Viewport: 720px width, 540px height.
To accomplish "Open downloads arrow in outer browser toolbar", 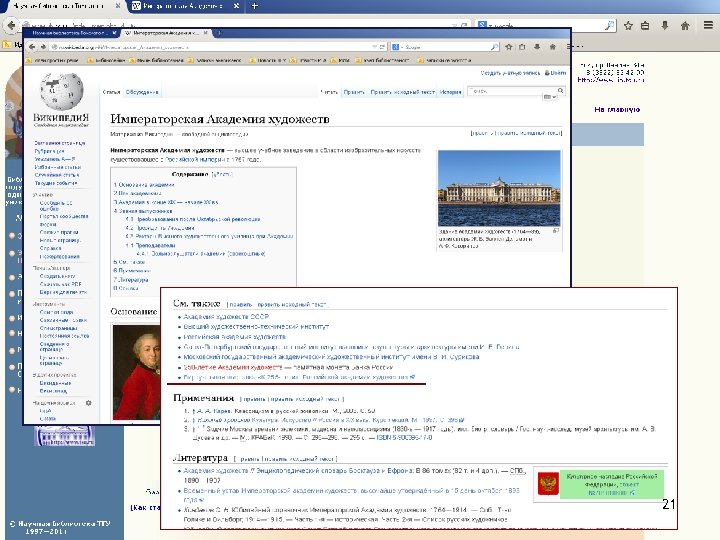I will point(664,26).
